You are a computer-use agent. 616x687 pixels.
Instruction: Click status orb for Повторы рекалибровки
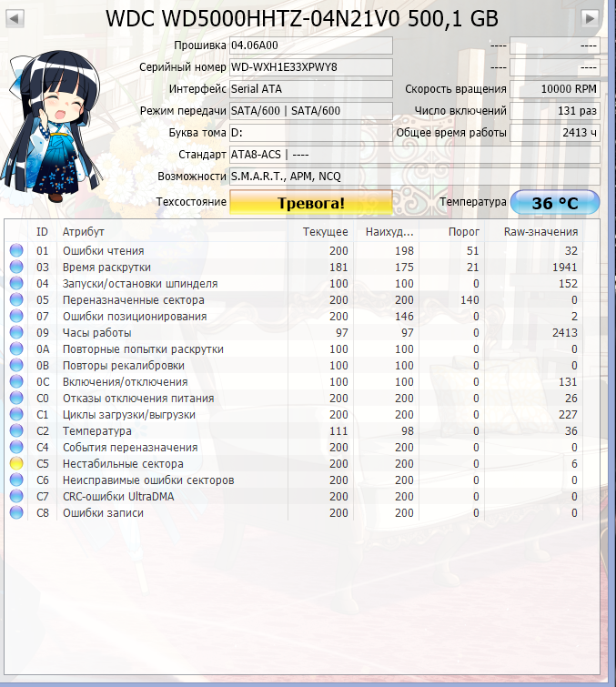(x=16, y=365)
